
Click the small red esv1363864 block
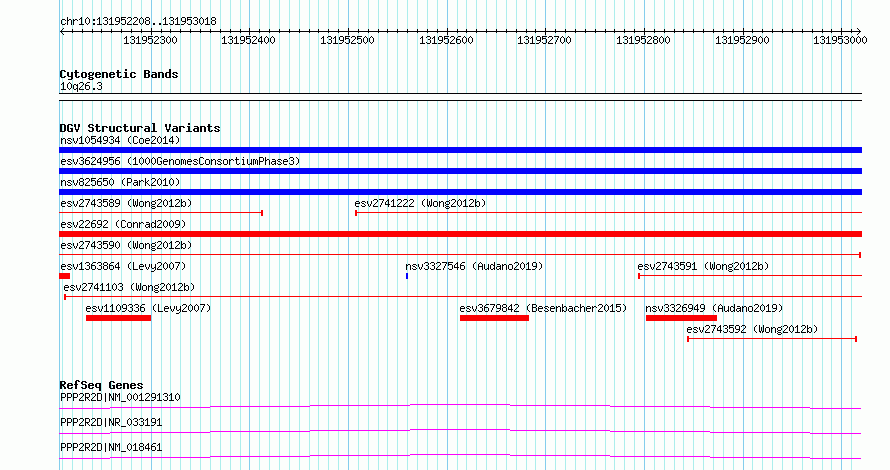pyautogui.click(x=64, y=276)
